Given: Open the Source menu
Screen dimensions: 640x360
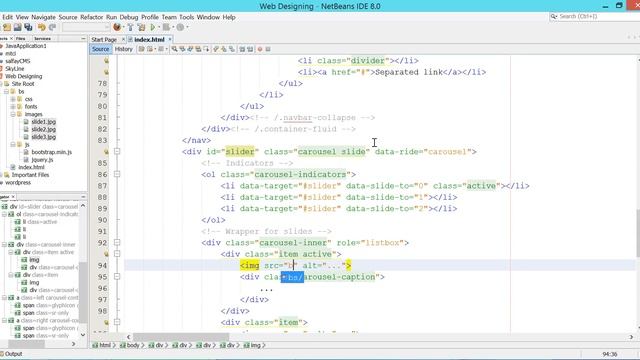Looking at the screenshot, I should (68, 17).
